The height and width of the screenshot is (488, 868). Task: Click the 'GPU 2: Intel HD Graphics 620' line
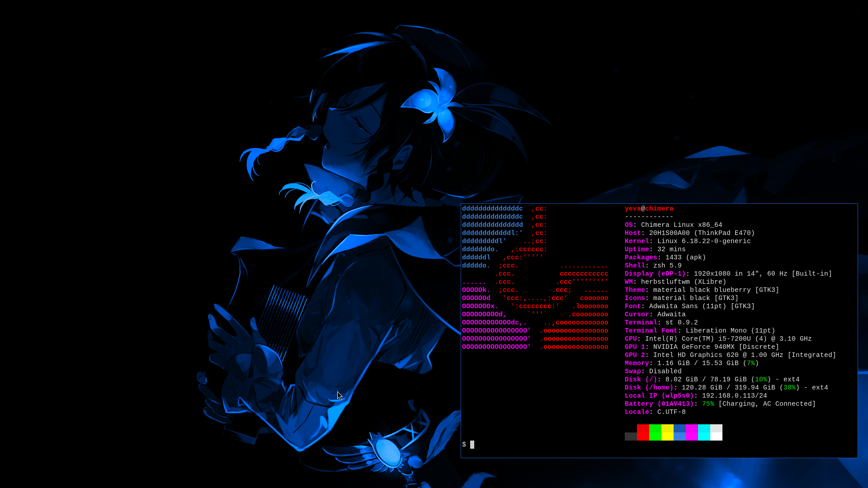click(x=731, y=355)
